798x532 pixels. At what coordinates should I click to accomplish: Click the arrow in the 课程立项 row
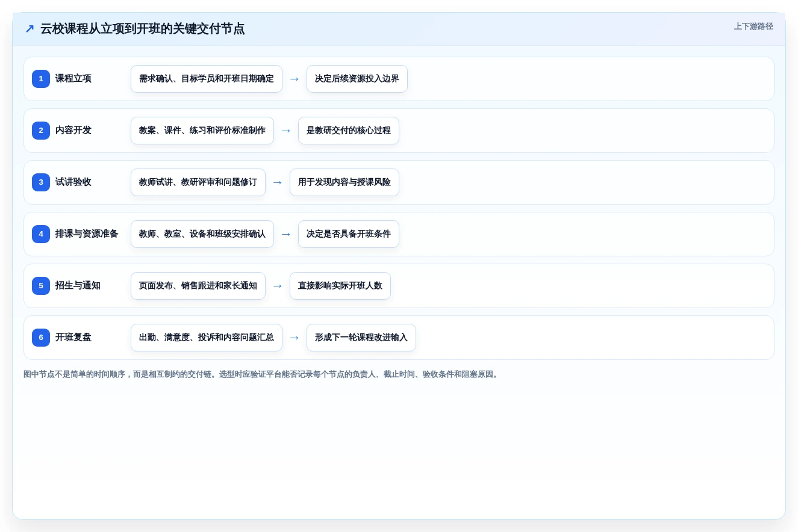click(295, 79)
